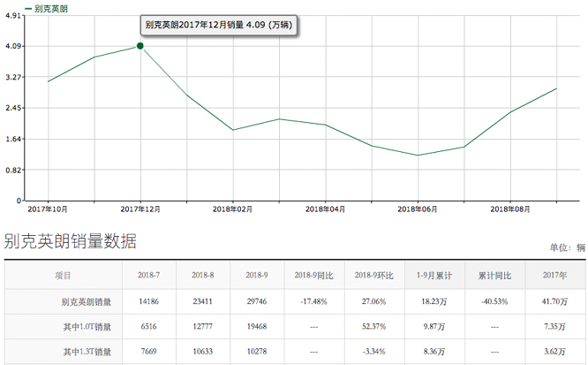Click the 4.09 万辆 sales tooltip

[217, 25]
